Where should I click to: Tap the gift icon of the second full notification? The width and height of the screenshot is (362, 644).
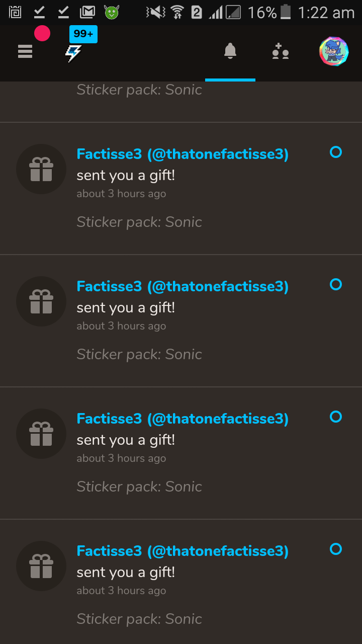tap(41, 301)
